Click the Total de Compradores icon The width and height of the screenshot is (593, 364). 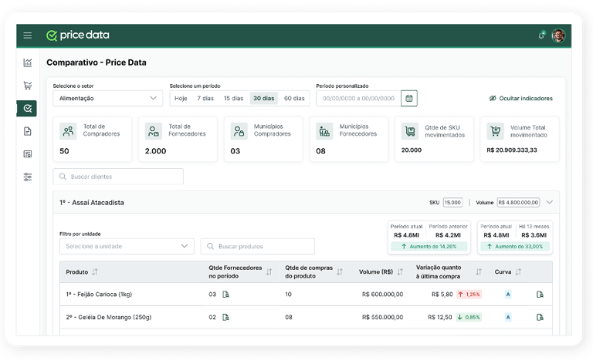coord(68,131)
